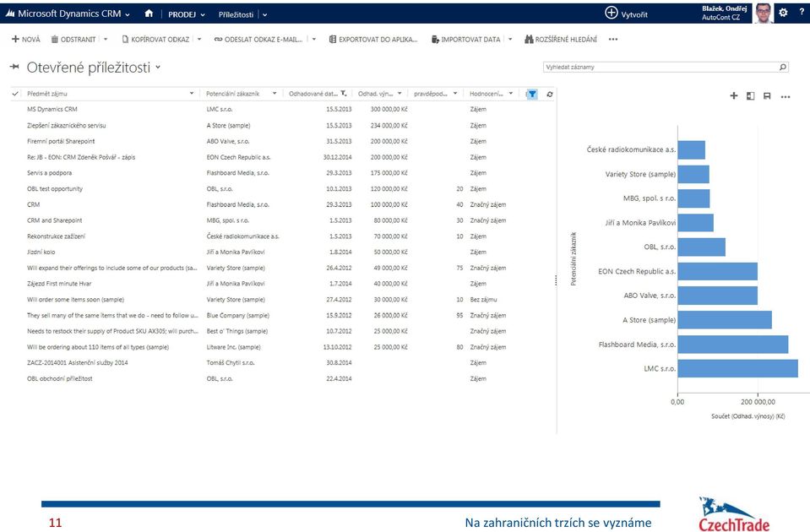
Task: Open the EON Czech Republic a.s. customer link
Action: 239,157
